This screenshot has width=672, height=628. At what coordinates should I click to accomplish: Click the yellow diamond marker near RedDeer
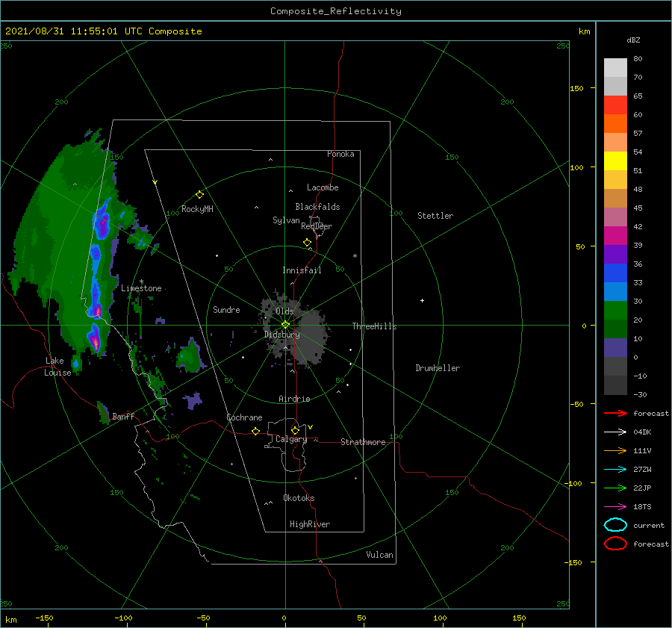pyautogui.click(x=307, y=243)
